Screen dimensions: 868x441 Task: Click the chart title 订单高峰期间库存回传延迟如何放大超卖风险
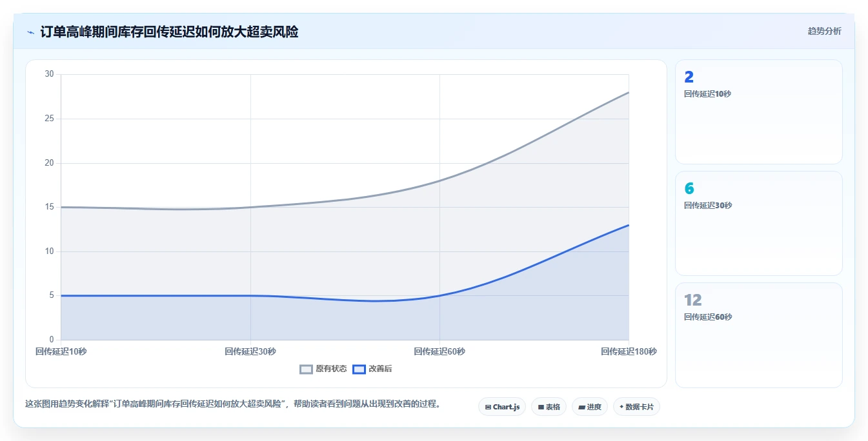click(x=169, y=32)
